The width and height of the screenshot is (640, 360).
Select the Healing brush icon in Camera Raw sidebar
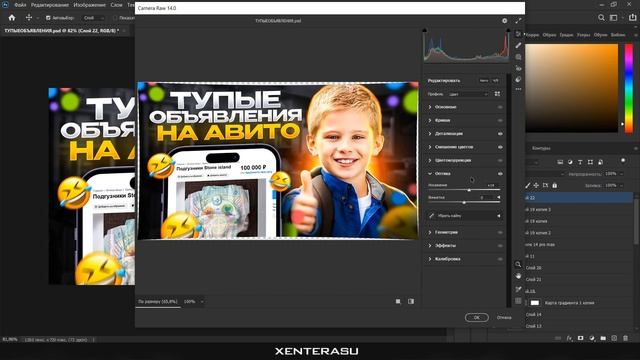click(518, 45)
